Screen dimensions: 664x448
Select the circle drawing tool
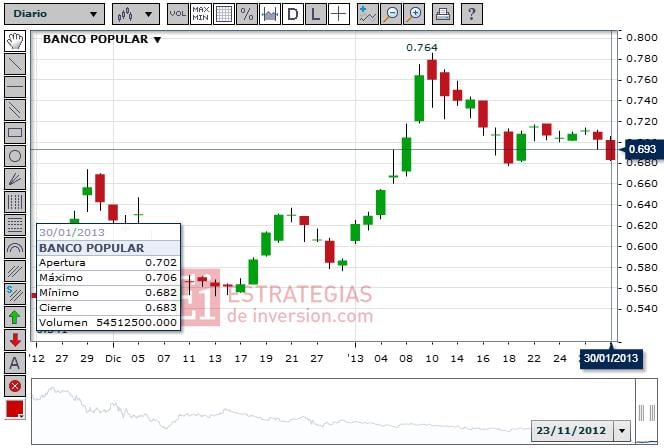coord(15,155)
